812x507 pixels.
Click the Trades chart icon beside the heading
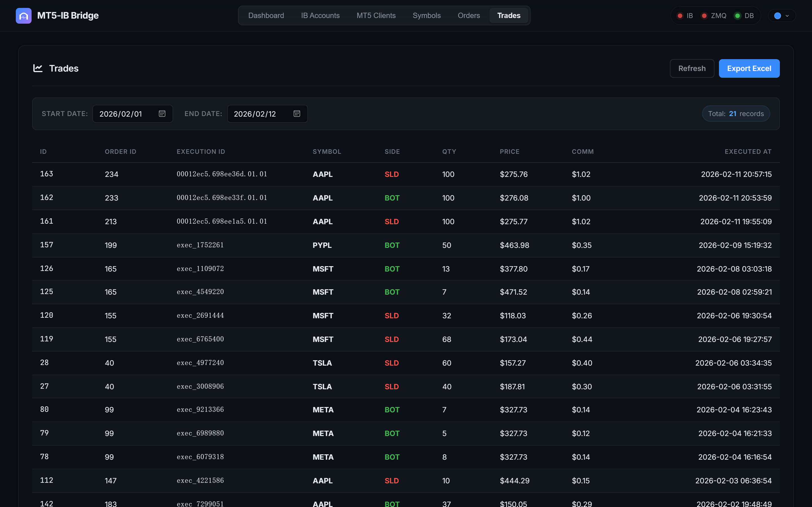coord(38,68)
